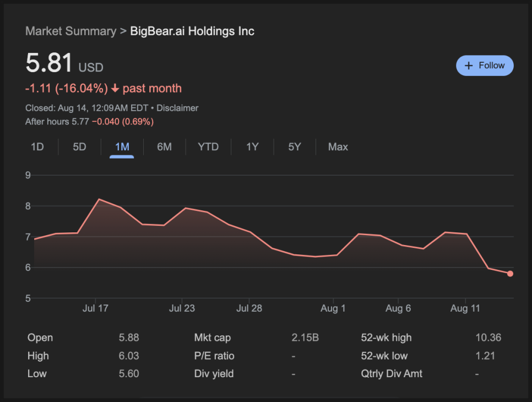Switch chart to 6M range
Viewport: 532px width, 402px height.
click(164, 147)
